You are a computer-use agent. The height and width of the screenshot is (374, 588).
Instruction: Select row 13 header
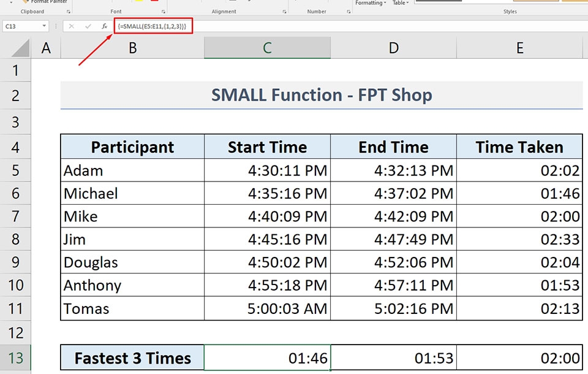(15, 358)
